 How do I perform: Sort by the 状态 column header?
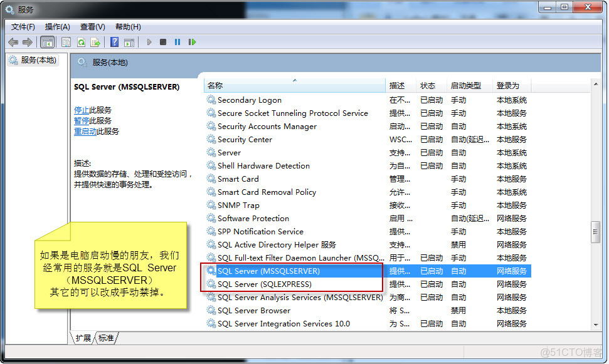pyautogui.click(x=432, y=86)
